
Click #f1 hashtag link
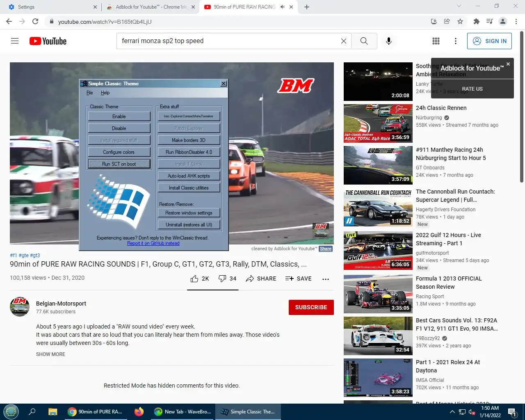(x=14, y=255)
